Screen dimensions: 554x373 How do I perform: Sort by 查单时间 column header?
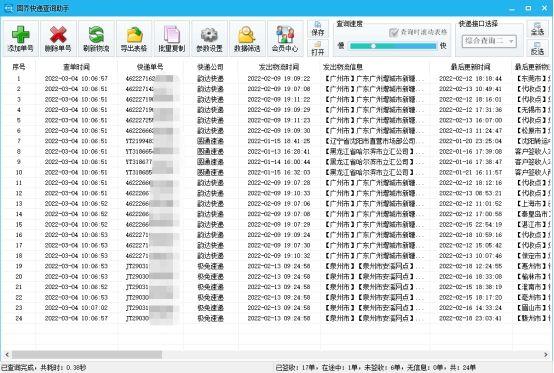[x=76, y=67]
